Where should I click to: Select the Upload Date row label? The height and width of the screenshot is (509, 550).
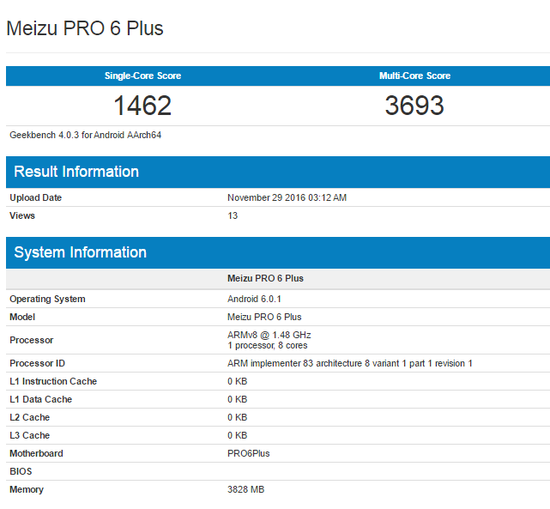(35, 198)
